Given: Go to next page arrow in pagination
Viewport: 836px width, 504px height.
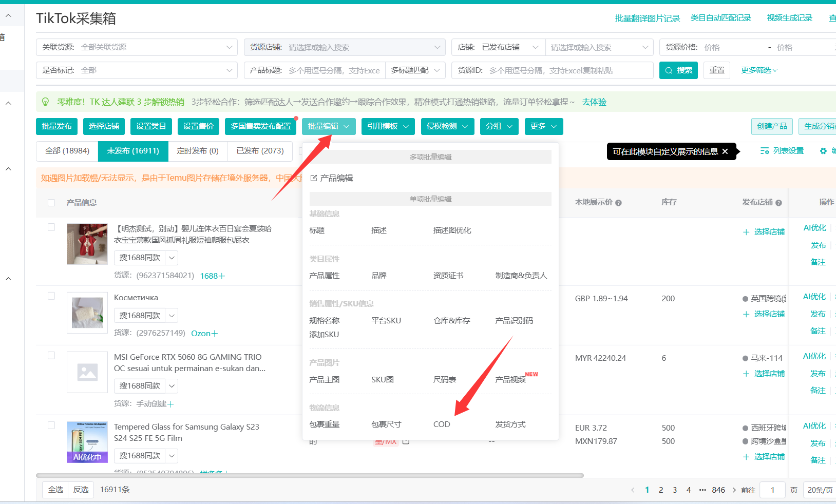Looking at the screenshot, I should pyautogui.click(x=734, y=490).
